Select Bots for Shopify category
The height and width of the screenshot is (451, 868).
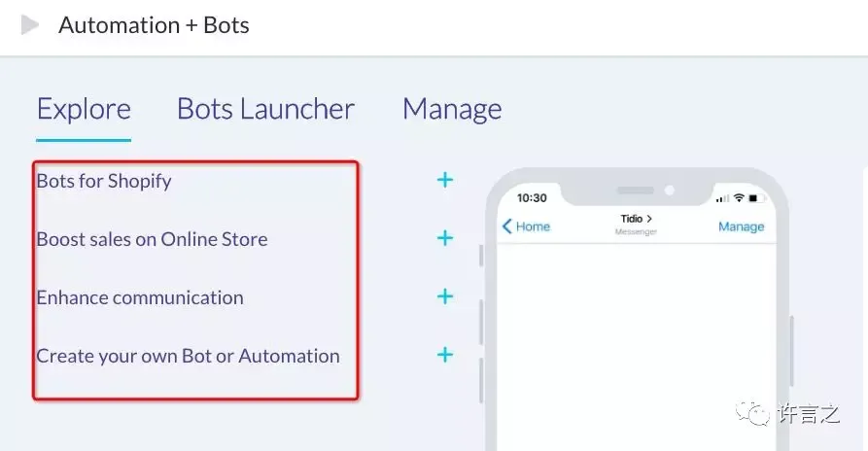[104, 181]
